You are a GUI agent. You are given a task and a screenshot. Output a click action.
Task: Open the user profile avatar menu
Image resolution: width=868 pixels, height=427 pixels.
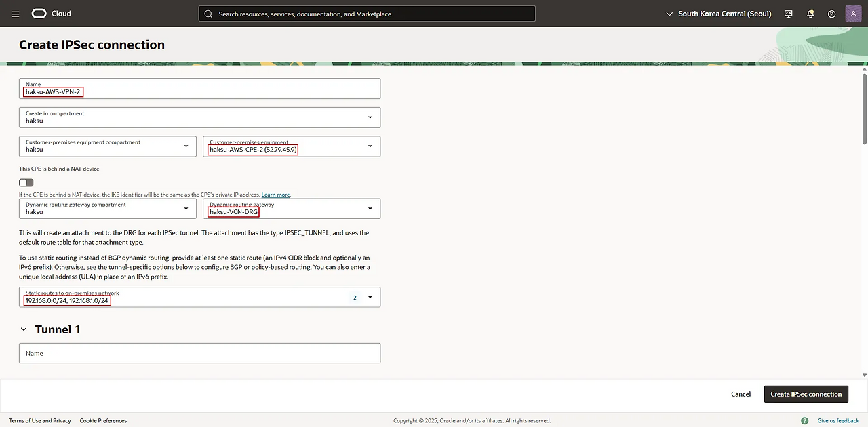[x=853, y=14]
